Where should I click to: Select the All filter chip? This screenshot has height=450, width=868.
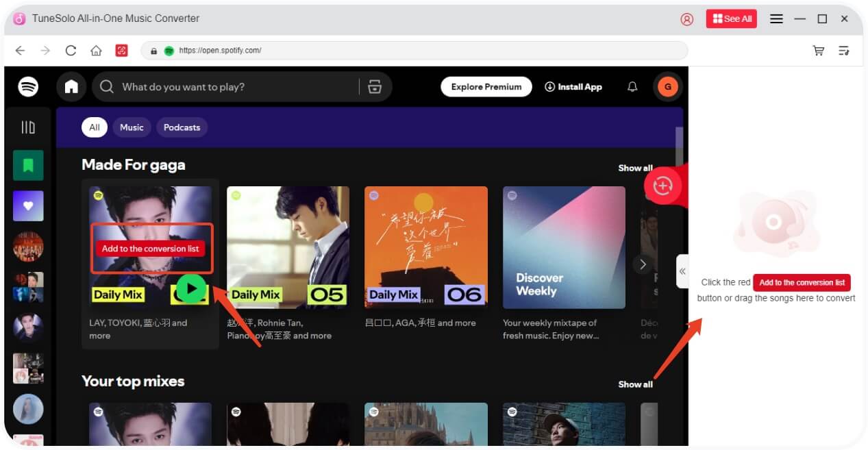(x=95, y=127)
